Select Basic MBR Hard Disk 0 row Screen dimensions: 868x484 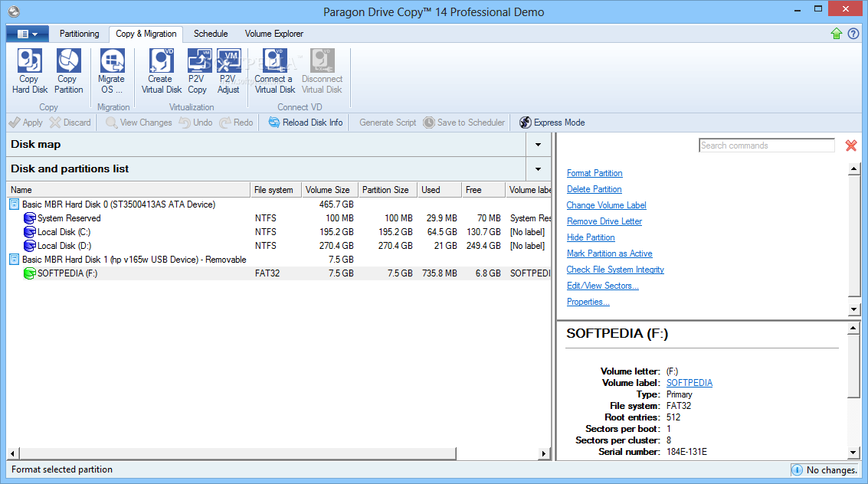tap(279, 204)
